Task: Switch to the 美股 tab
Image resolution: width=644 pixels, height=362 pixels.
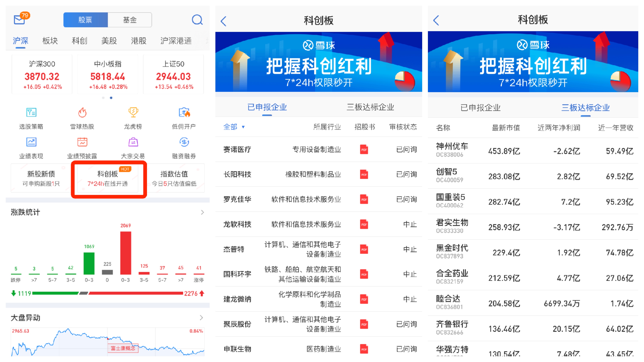Action: coord(109,41)
